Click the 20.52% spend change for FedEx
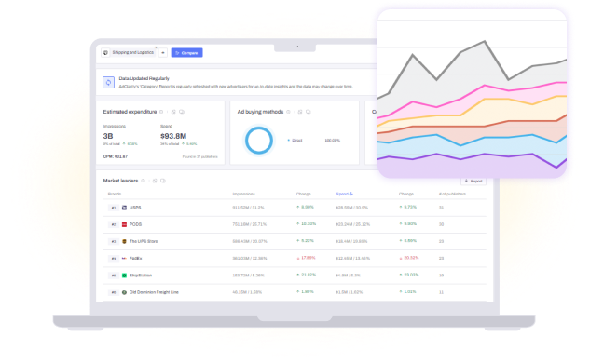This screenshot has height=364, width=590. (408, 258)
